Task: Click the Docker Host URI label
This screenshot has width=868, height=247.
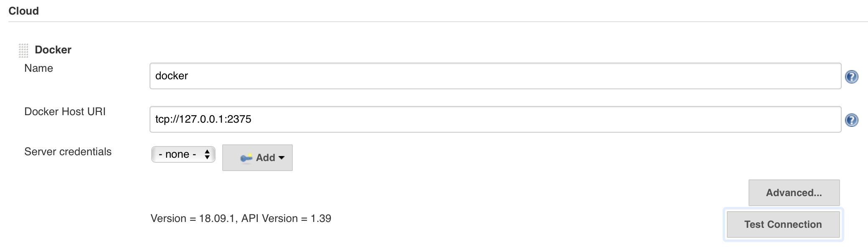Action: [65, 112]
